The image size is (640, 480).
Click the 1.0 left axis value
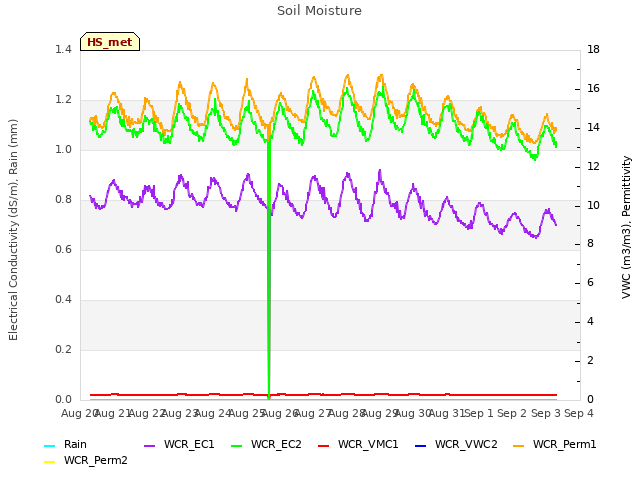[x=63, y=150]
